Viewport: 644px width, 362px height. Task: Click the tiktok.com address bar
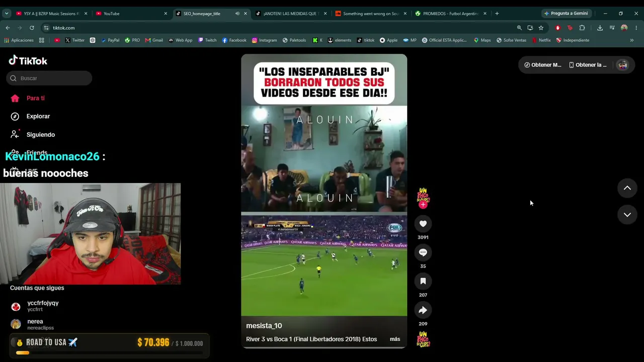(282, 28)
